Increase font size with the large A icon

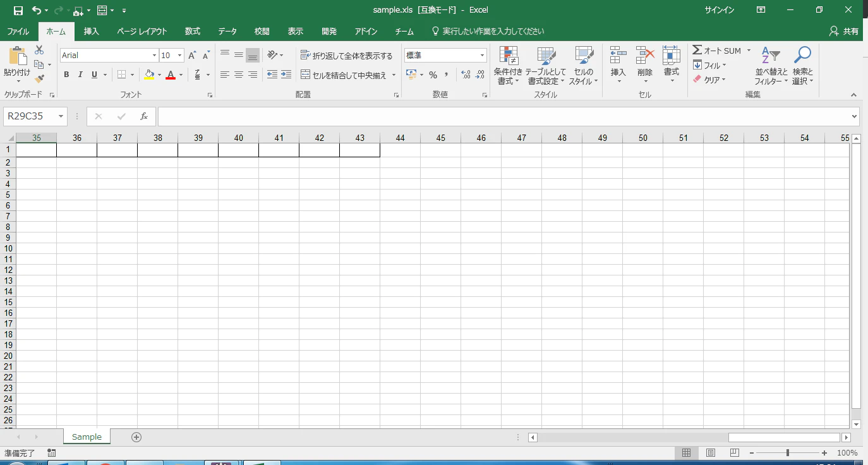click(x=192, y=56)
